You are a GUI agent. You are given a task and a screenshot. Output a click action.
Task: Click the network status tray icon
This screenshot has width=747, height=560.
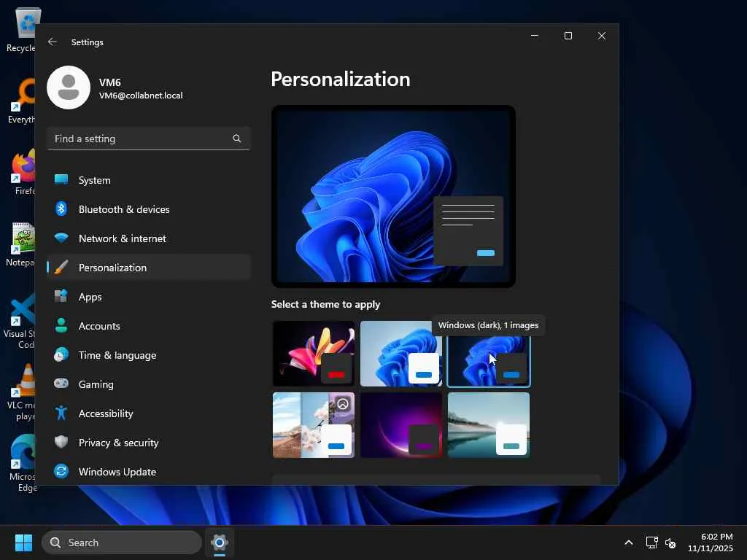tap(651, 542)
